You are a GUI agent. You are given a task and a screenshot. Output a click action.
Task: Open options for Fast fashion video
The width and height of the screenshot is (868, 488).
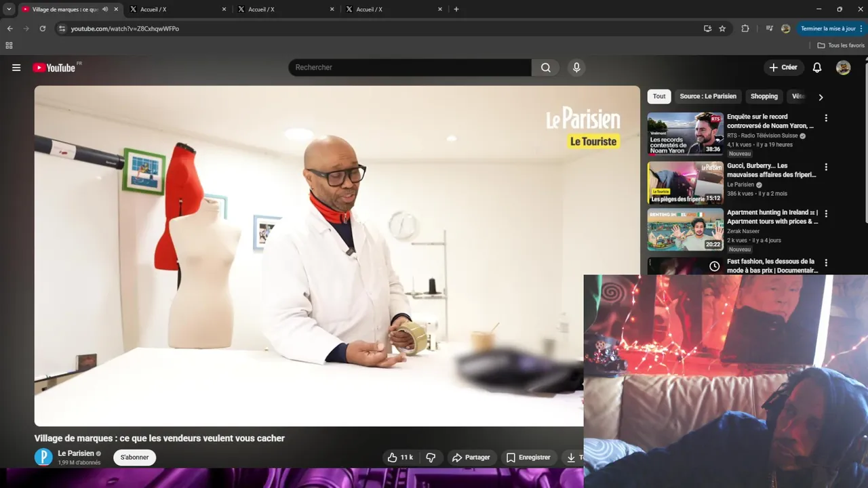point(826,262)
